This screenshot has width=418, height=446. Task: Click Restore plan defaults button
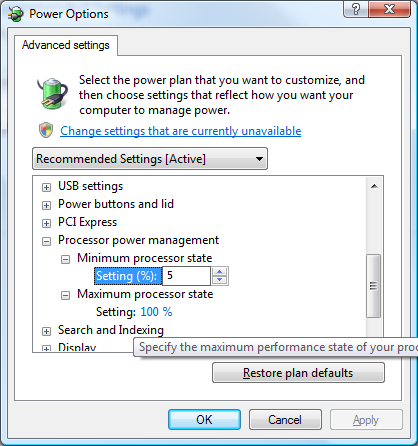point(298,373)
